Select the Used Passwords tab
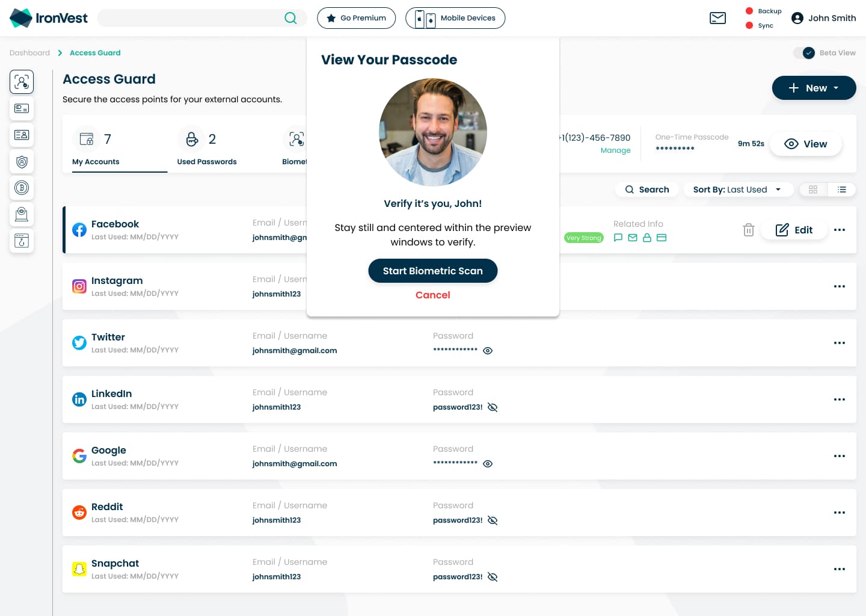This screenshot has height=616, width=866. click(207, 148)
